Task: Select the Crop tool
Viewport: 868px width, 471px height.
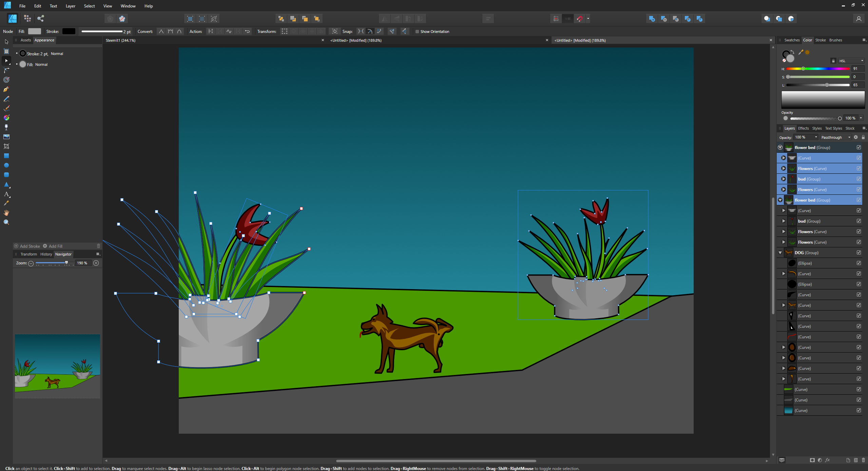Action: click(x=6, y=146)
